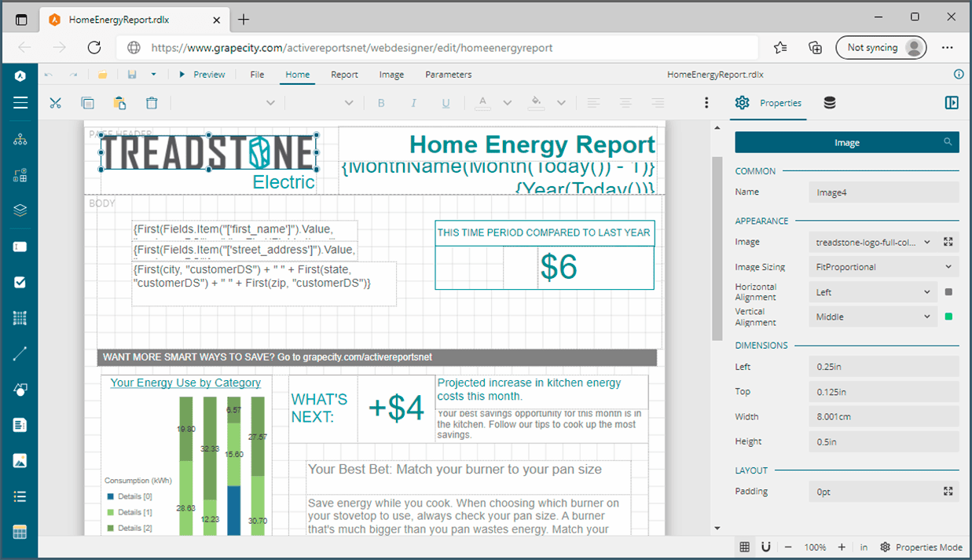Collapse the side panel with the panel icon
Viewport: 972px width, 560px height.
coord(952,103)
